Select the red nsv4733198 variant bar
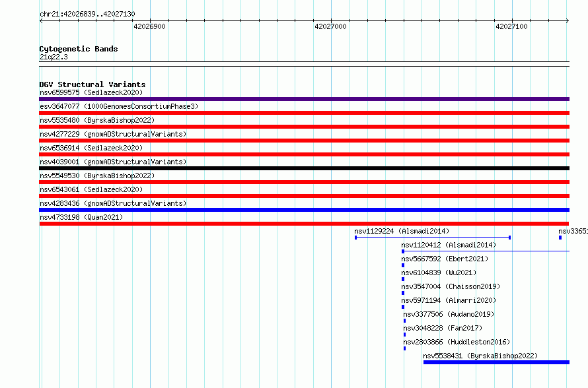Screen dimensions: 588x388 [x=304, y=224]
